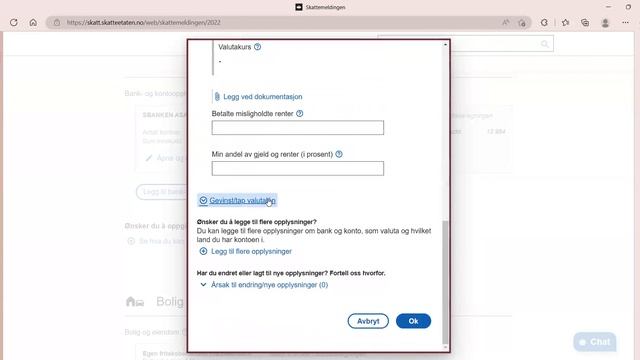
Task: Click the shopping icon in address bar
Action: pyautogui.click(x=522, y=23)
